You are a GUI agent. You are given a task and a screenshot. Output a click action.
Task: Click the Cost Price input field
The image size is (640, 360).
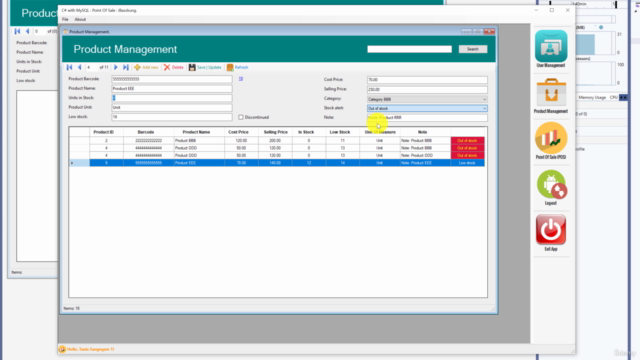click(x=427, y=80)
